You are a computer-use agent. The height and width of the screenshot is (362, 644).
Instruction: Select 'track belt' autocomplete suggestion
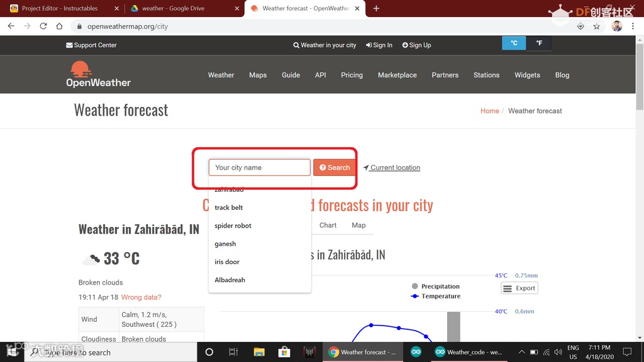tap(260, 207)
